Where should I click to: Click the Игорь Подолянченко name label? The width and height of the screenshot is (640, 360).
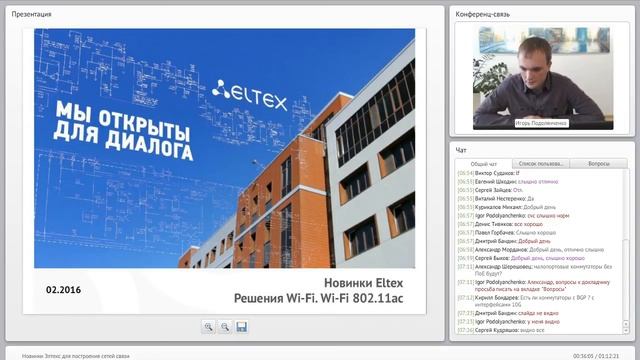[541, 123]
